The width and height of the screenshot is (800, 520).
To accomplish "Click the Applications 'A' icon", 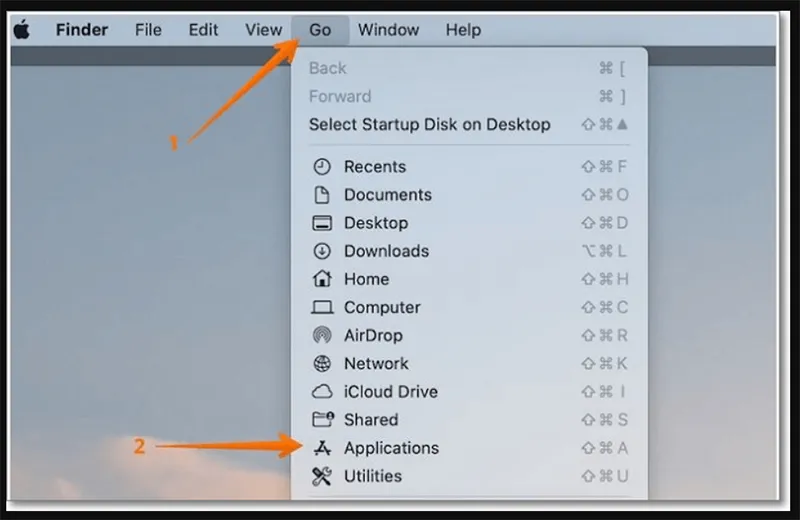I will (x=322, y=448).
